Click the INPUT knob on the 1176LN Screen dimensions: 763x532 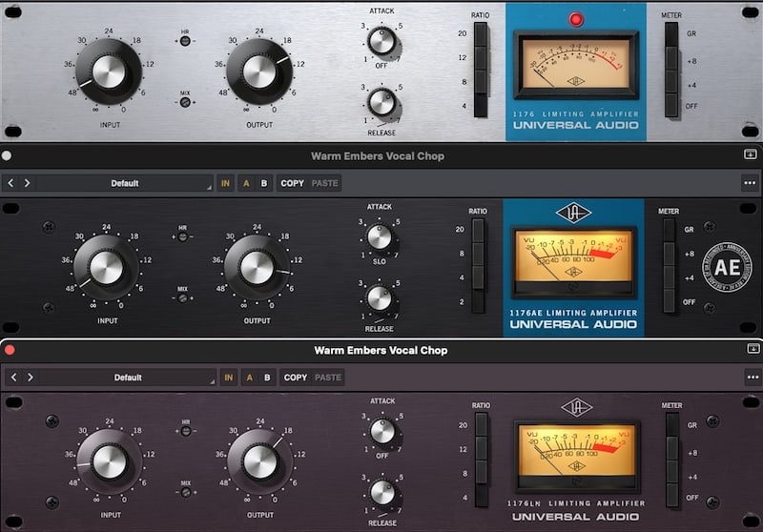110,462
